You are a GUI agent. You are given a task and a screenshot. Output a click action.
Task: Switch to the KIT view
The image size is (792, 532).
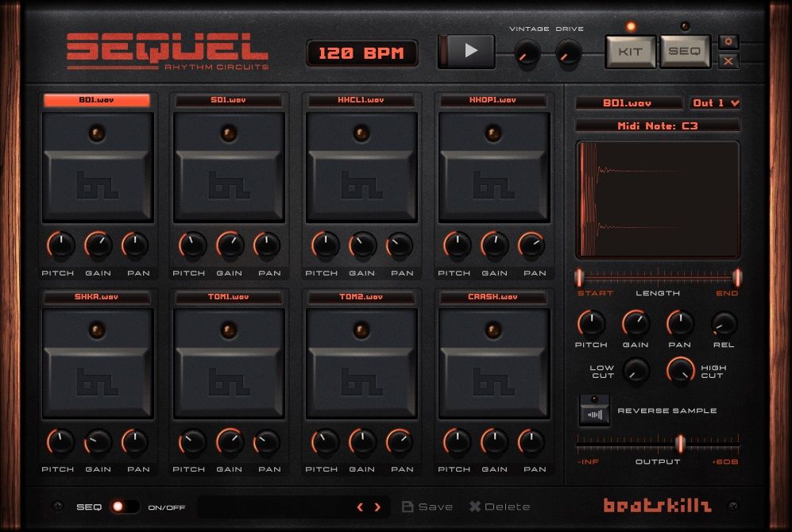[x=631, y=52]
